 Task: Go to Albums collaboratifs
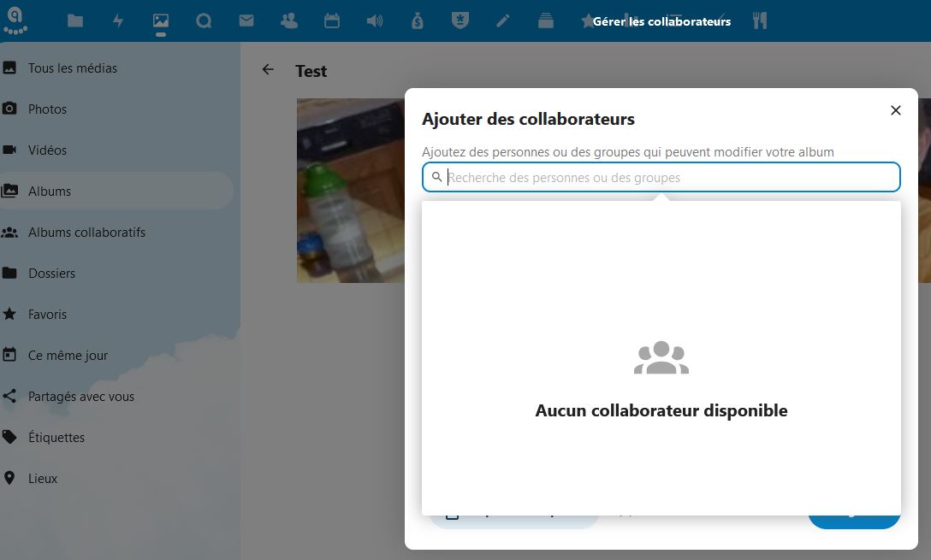(86, 233)
